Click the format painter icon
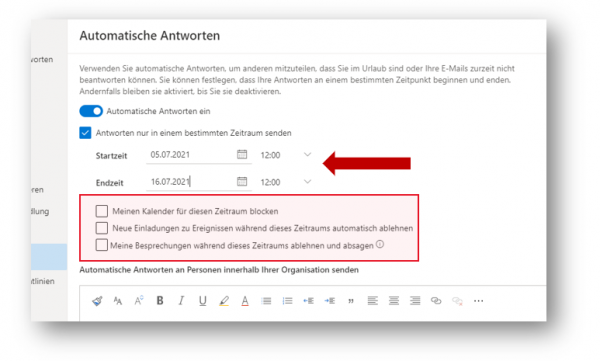Screen dimensions: 600x361 pyautogui.click(x=97, y=301)
